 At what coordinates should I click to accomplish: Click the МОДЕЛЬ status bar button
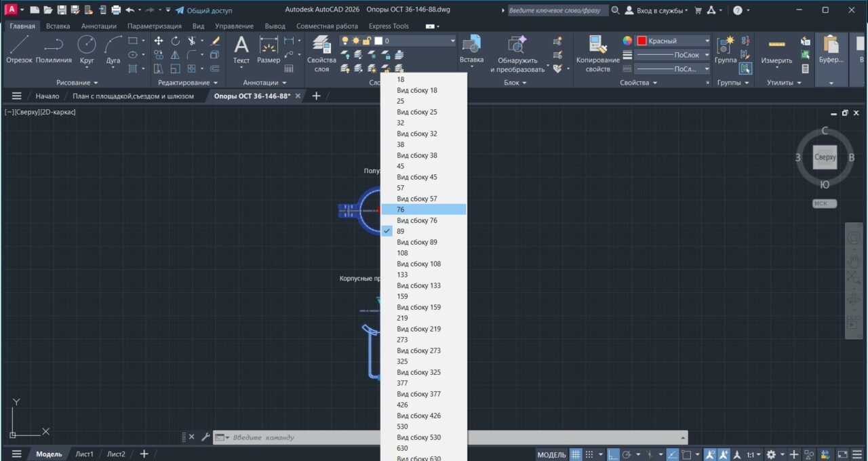coord(551,454)
